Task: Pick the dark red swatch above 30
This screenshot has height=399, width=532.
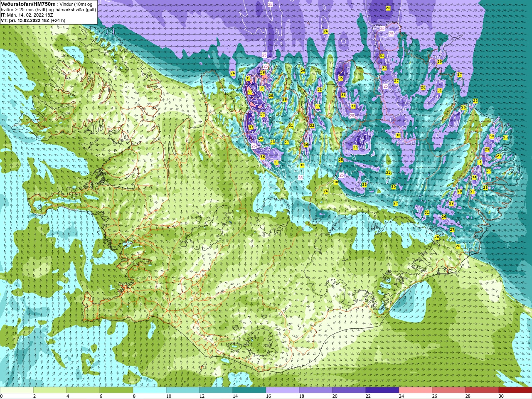Action: click(515, 390)
